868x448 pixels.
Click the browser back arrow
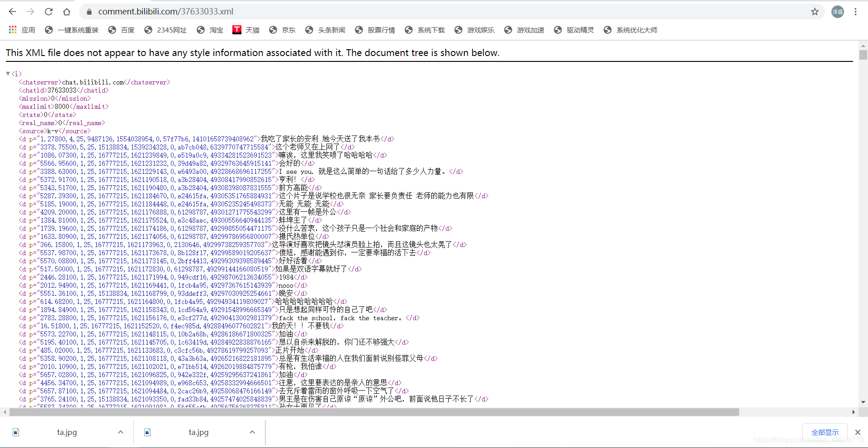pos(13,12)
